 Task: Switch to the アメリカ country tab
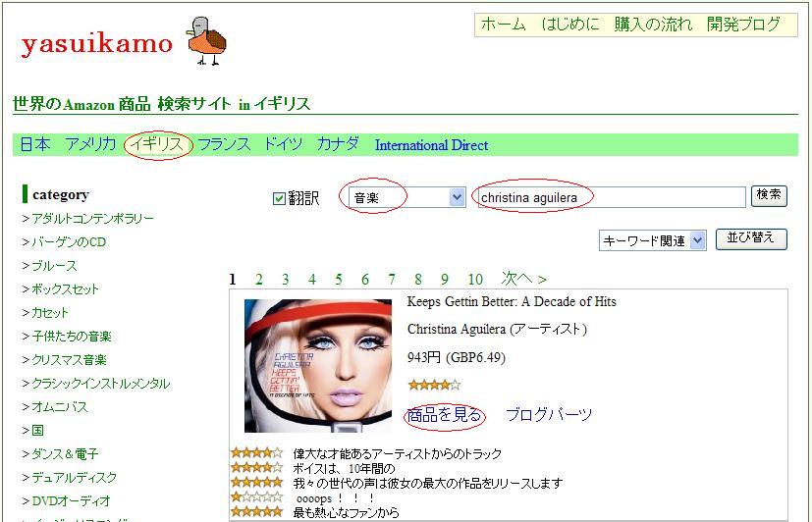90,144
